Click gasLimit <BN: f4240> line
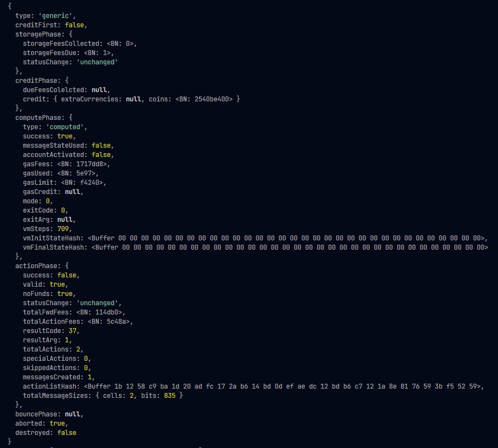The height and width of the screenshot is (448, 498). pyautogui.click(x=64, y=183)
